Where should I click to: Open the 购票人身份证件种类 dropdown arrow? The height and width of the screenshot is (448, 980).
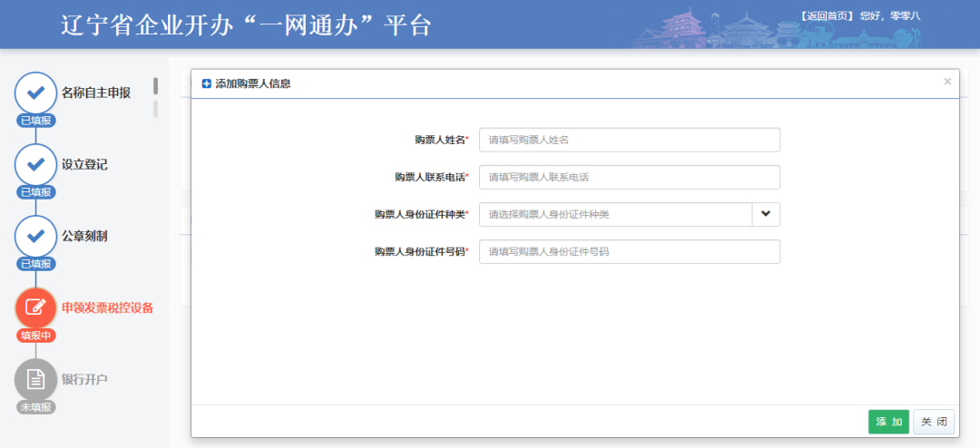pyautogui.click(x=766, y=214)
